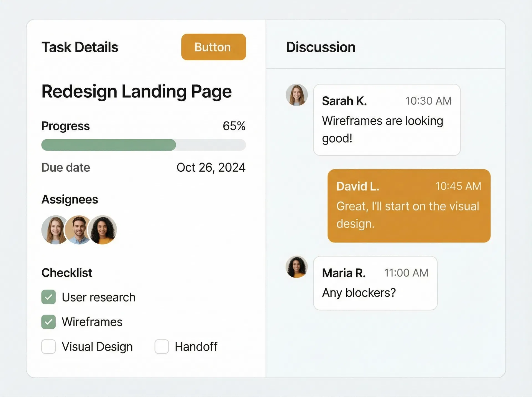Click the green progress bar

108,145
